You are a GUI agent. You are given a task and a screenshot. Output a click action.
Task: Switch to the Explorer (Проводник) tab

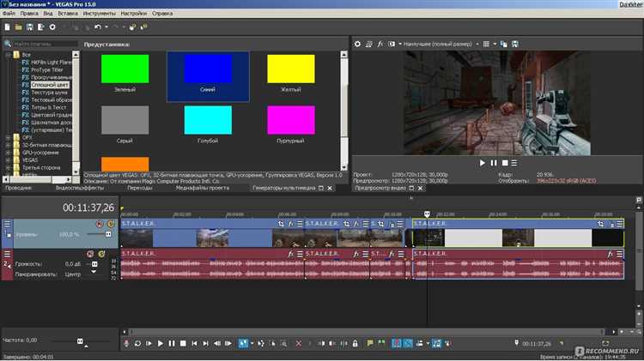[x=19, y=188]
